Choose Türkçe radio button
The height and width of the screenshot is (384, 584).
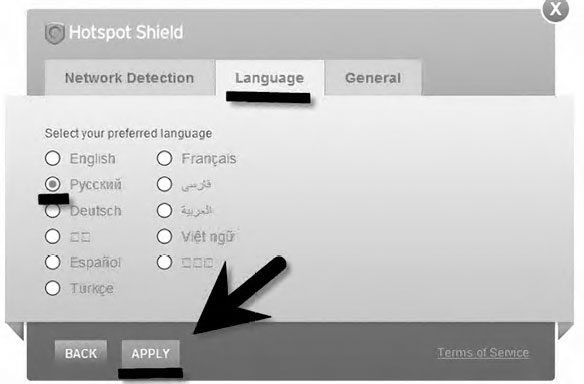point(53,288)
